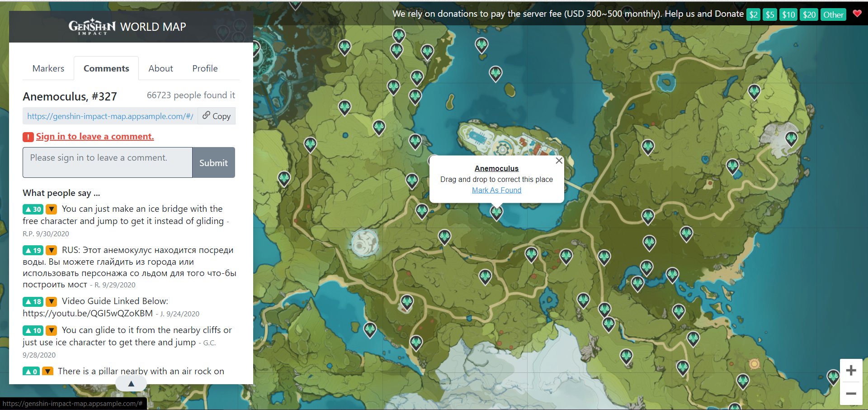Close the Anemoculus popup
Viewport: 868px width, 410px height.
(559, 161)
